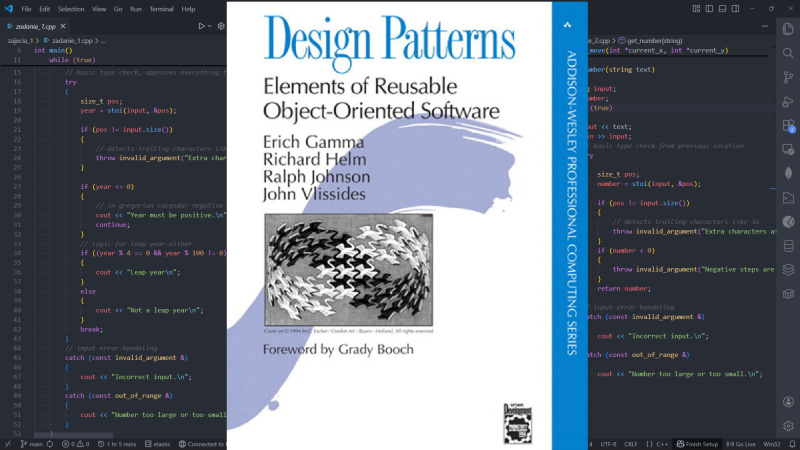Click 'return number;' in right editor

(624, 288)
